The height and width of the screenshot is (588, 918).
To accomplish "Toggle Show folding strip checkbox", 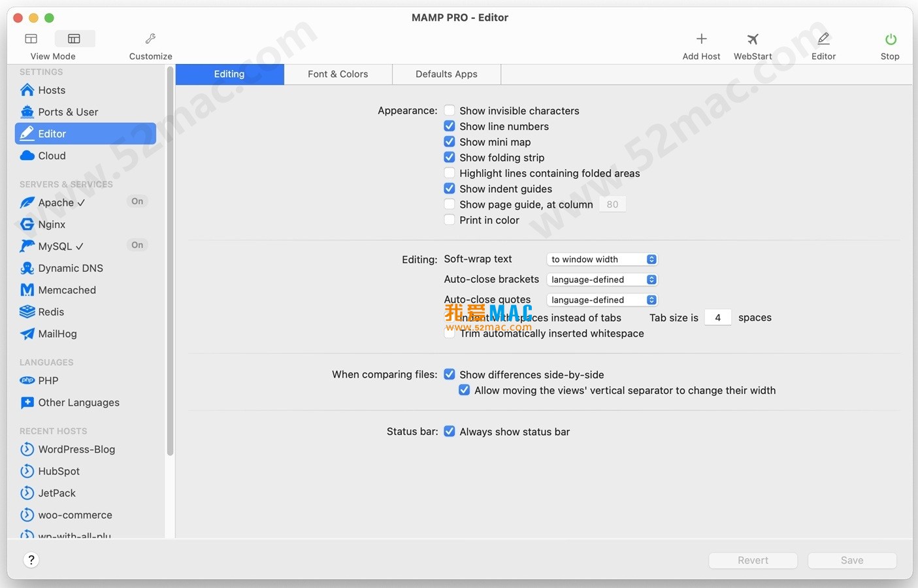I will point(450,157).
